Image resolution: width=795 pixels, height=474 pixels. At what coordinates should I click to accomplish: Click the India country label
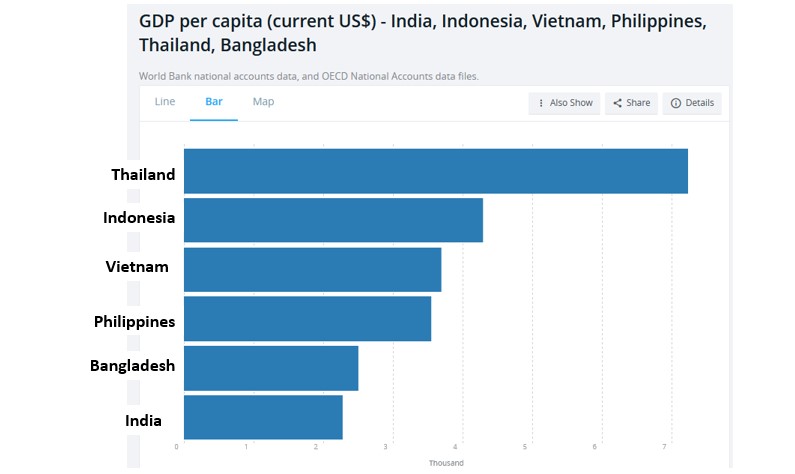tap(143, 421)
